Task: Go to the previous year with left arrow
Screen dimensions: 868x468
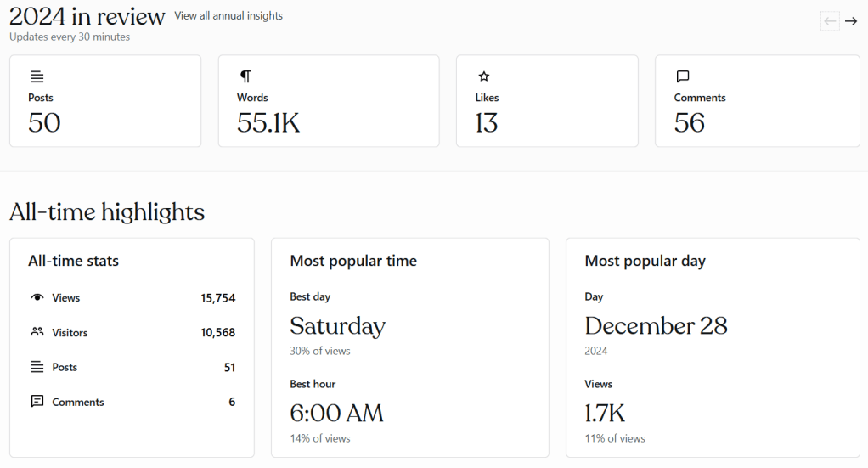Action: pyautogui.click(x=830, y=21)
